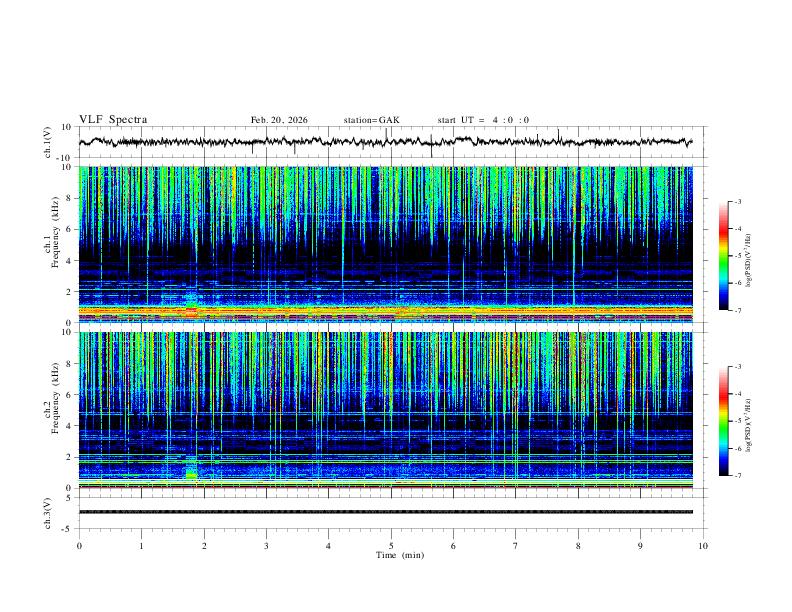Click the "VLF Spectra" plot title
This screenshot has width=792, height=612.
pos(113,120)
